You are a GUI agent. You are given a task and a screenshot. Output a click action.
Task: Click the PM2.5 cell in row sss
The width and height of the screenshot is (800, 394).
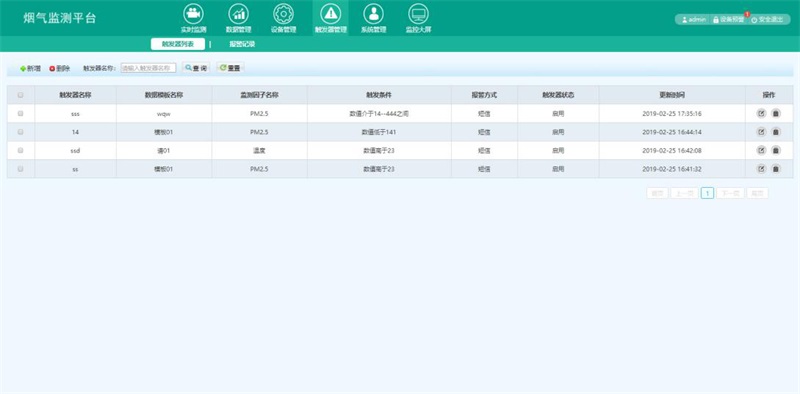(x=259, y=114)
